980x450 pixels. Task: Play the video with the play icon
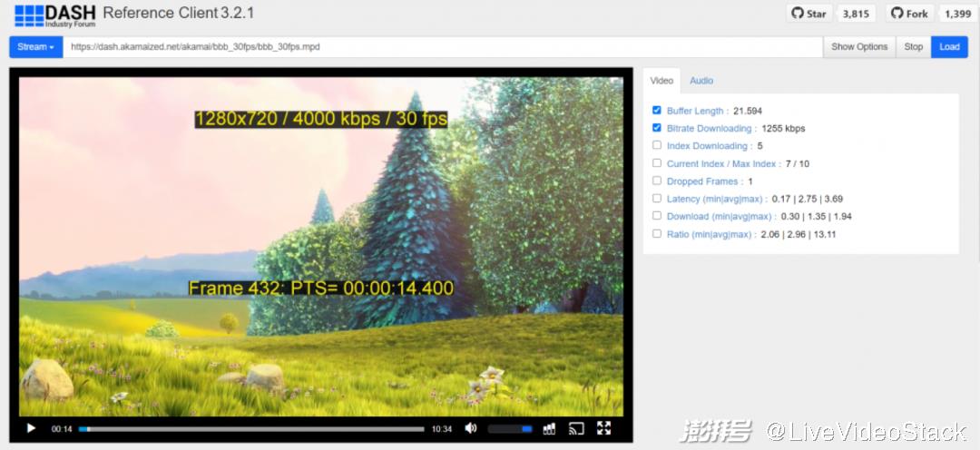click(x=31, y=429)
